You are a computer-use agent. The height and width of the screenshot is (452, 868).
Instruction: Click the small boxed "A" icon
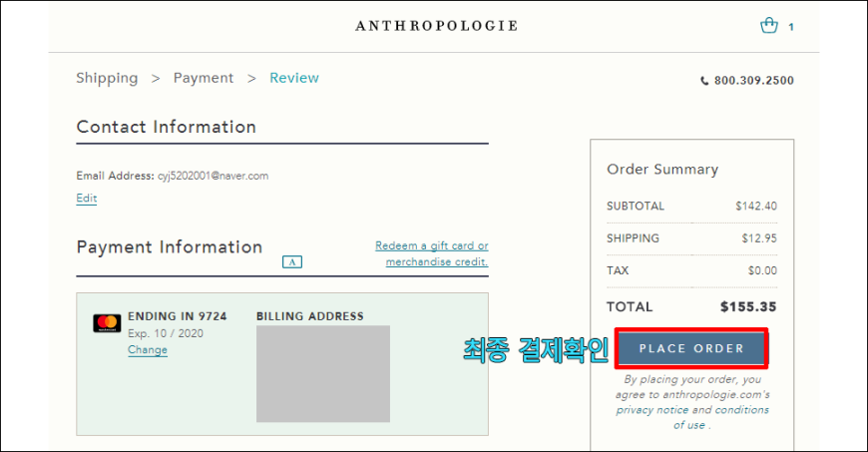coord(292,262)
